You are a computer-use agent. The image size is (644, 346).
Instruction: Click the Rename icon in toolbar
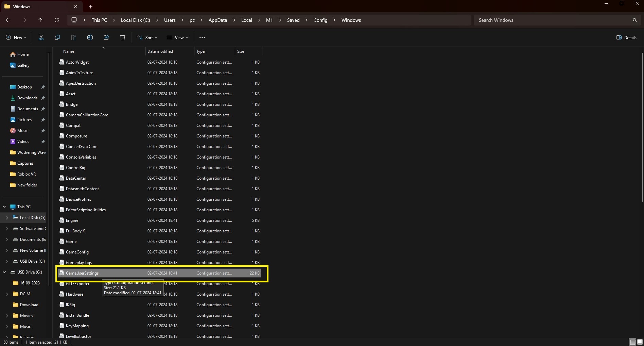(90, 37)
